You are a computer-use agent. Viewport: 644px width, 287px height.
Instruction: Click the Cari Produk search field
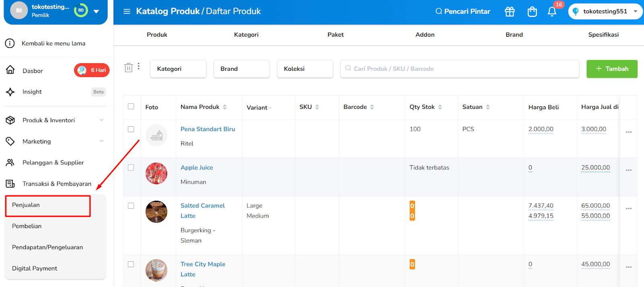point(460,69)
